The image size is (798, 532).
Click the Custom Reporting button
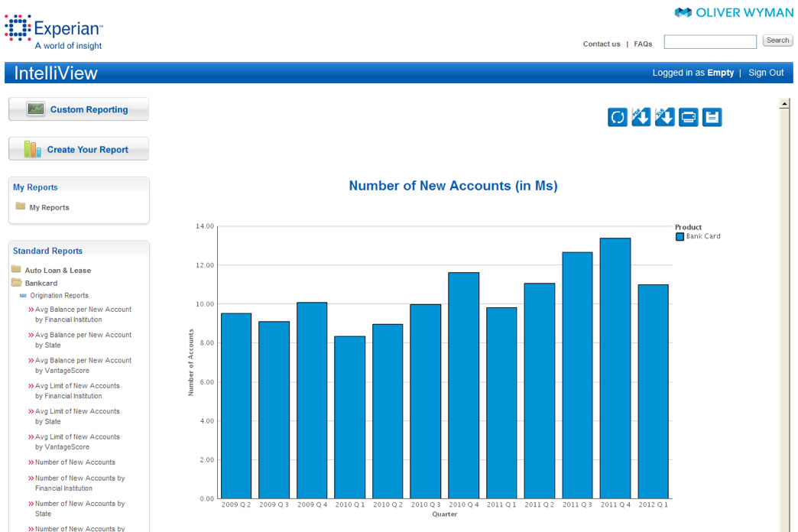click(x=79, y=109)
